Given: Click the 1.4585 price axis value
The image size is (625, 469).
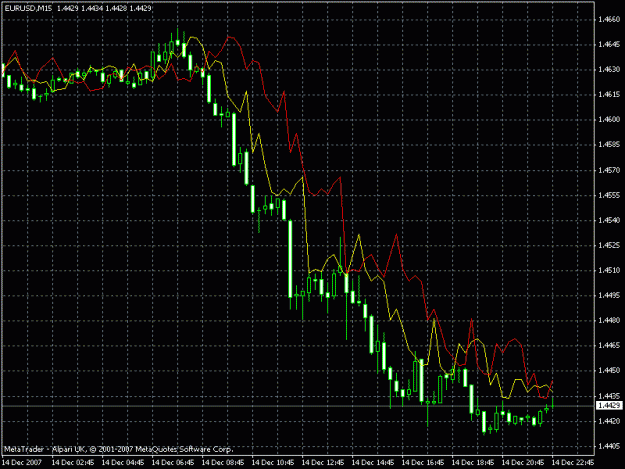Looking at the screenshot, I should pos(609,145).
